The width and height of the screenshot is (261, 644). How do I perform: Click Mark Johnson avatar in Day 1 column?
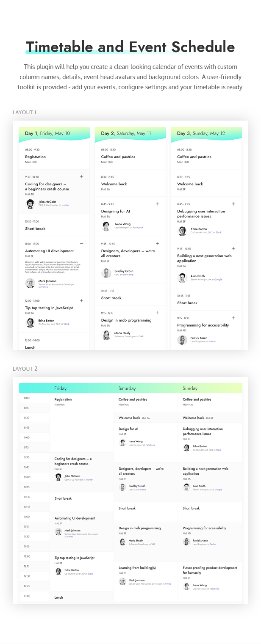tap(30, 283)
